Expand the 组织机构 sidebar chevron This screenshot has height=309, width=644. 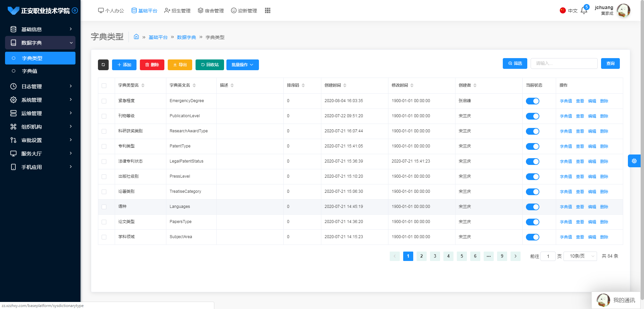tap(71, 127)
